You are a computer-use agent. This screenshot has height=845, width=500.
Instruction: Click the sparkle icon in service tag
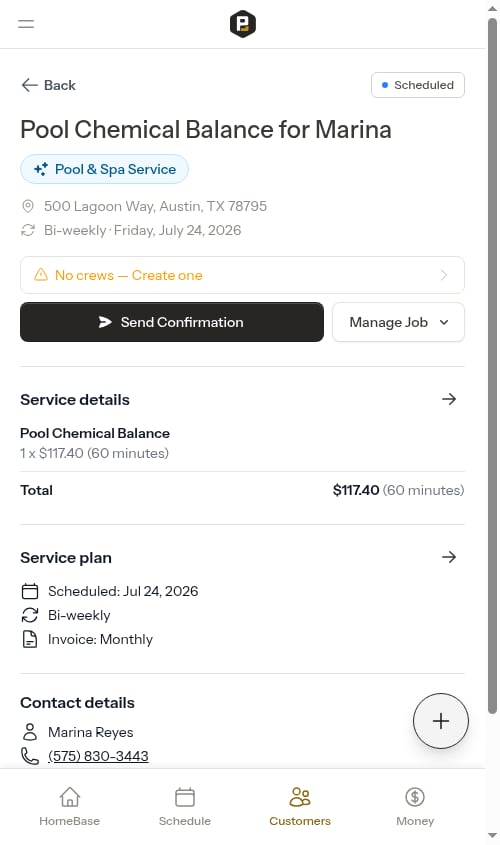click(x=41, y=169)
